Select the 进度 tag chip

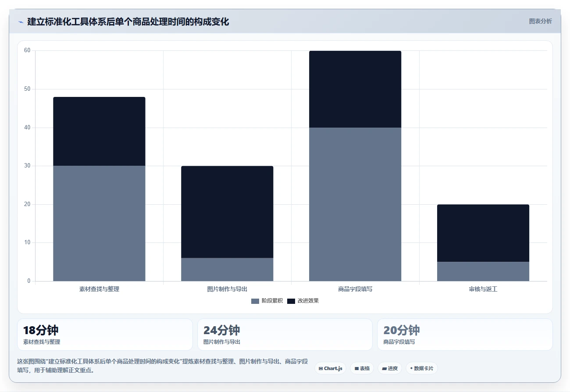[x=390, y=368]
